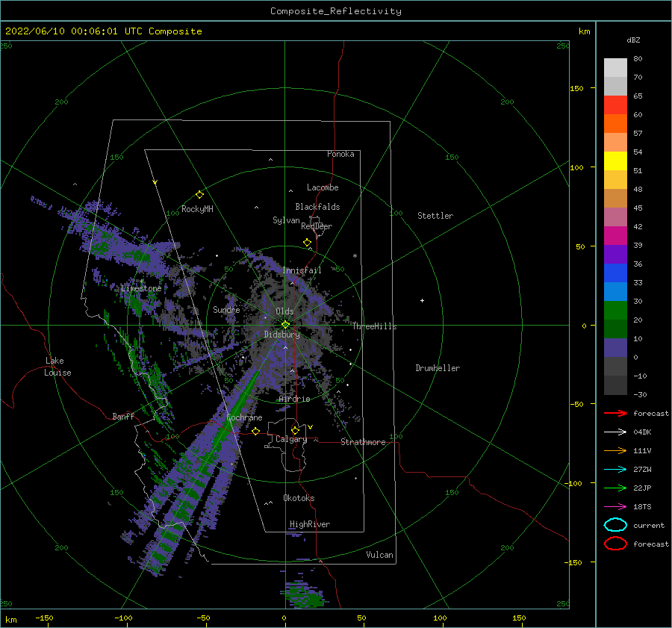Select the light gray 80 dBZ color swatch
Viewport: 672px width, 628px height.
tap(615, 68)
